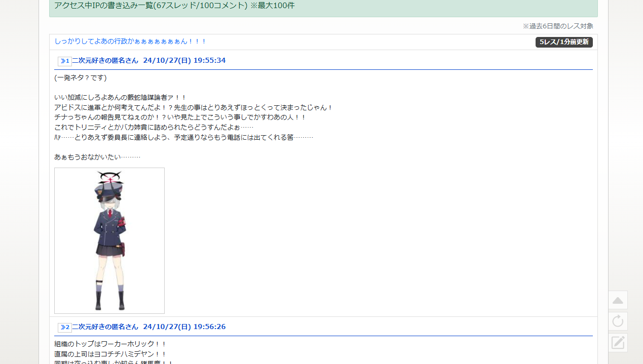Click the >>1 reply anchor icon

(65, 61)
